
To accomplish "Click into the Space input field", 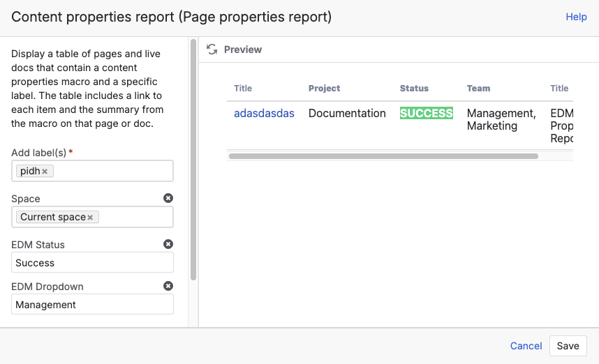I will pyautogui.click(x=92, y=217).
